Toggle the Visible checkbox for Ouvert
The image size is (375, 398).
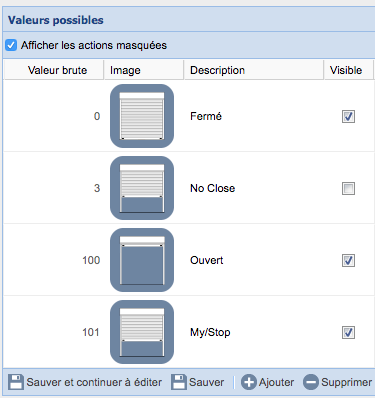348,260
